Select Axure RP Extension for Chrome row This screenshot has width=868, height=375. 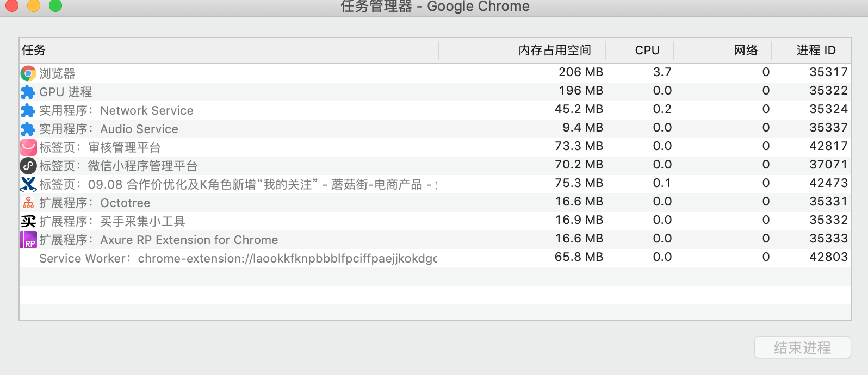coord(435,239)
